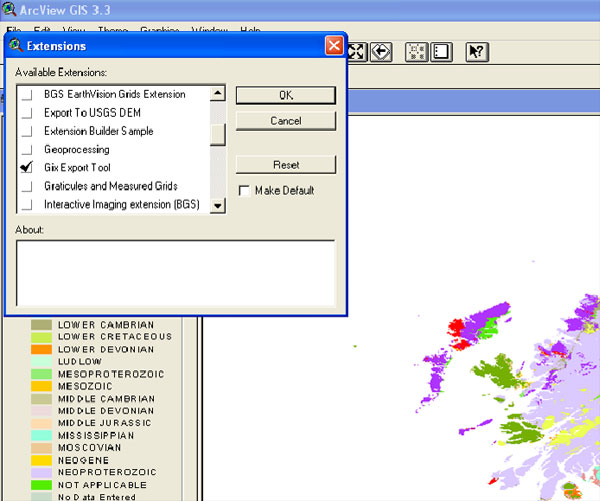Enable the Geoprocessing extension checkbox
This screenshot has width=600, height=501.
point(27,150)
